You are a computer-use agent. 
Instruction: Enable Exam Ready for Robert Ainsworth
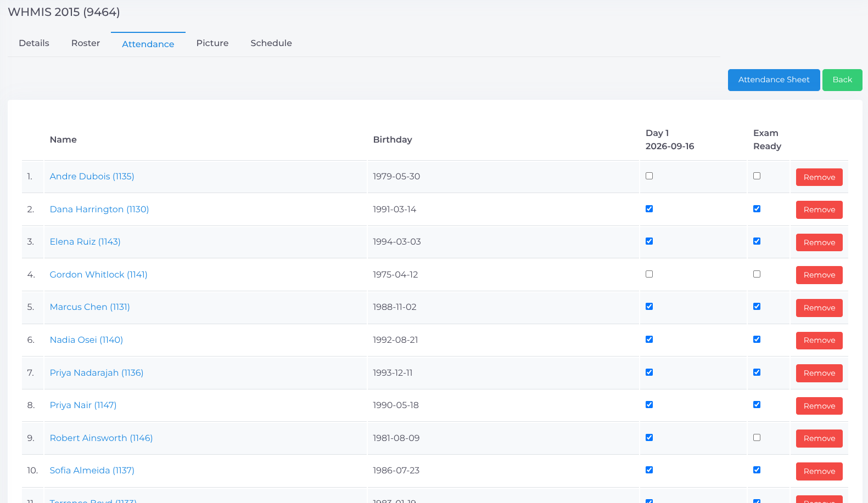[x=757, y=438]
